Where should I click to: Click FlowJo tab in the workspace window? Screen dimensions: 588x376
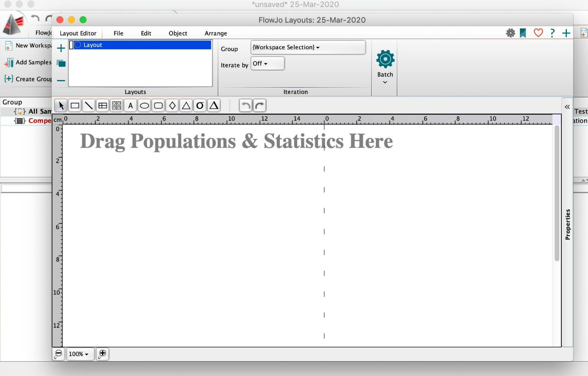[x=43, y=33]
